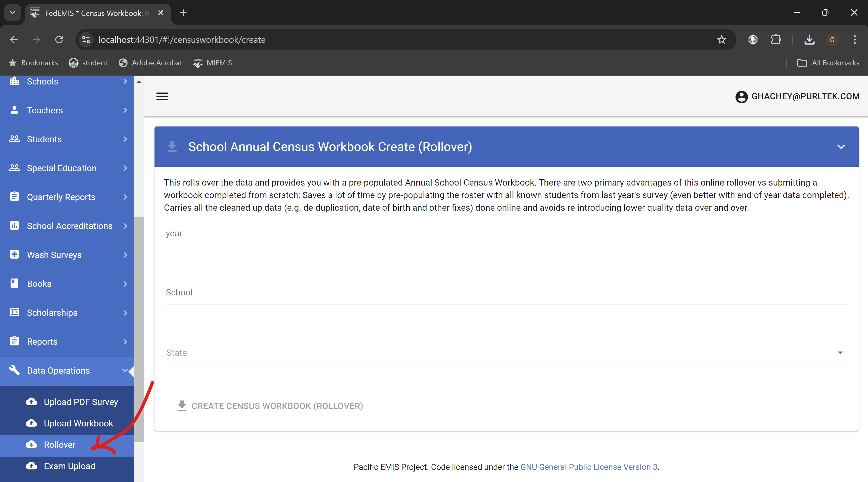
Task: Open GNU General Public License link
Action: pos(589,467)
